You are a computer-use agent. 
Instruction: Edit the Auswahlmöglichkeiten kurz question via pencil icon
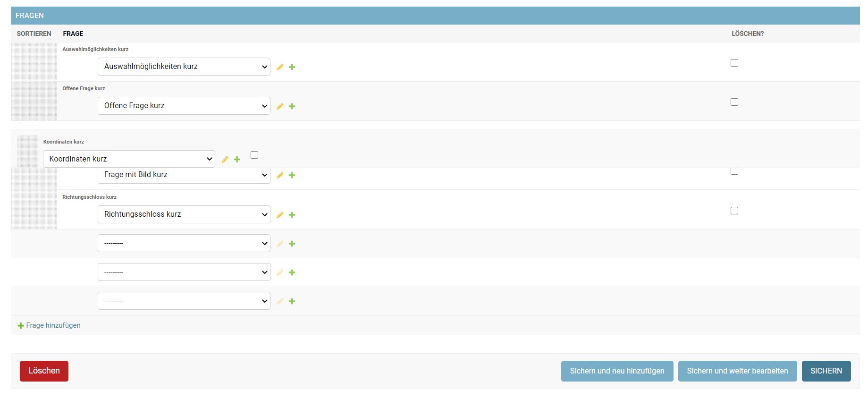click(280, 67)
